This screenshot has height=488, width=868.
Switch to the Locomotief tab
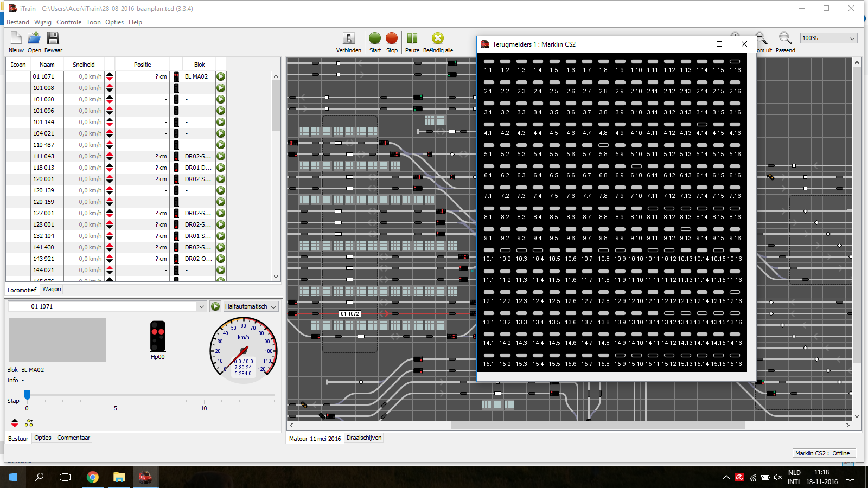click(x=22, y=290)
